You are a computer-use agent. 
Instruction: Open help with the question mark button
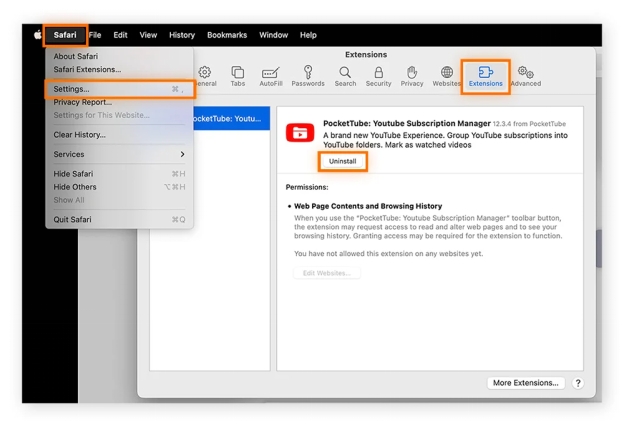click(x=578, y=383)
